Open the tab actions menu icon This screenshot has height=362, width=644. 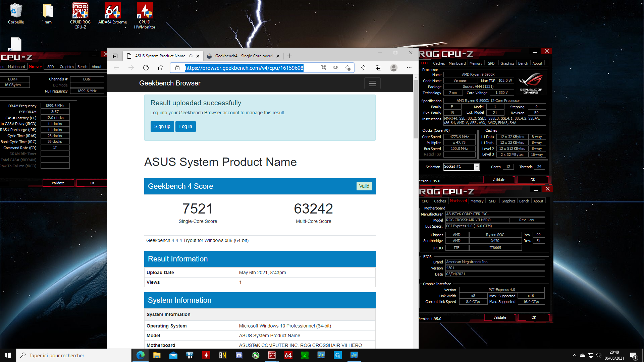[115, 56]
